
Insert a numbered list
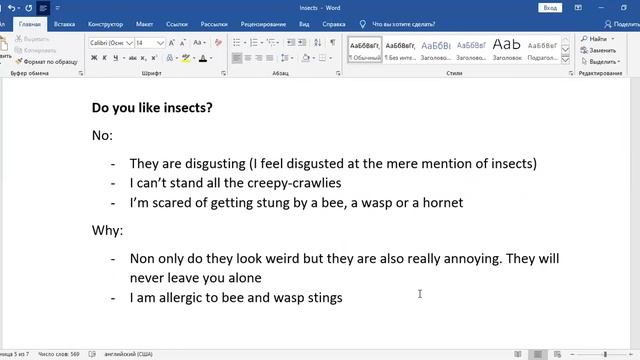(x=254, y=42)
